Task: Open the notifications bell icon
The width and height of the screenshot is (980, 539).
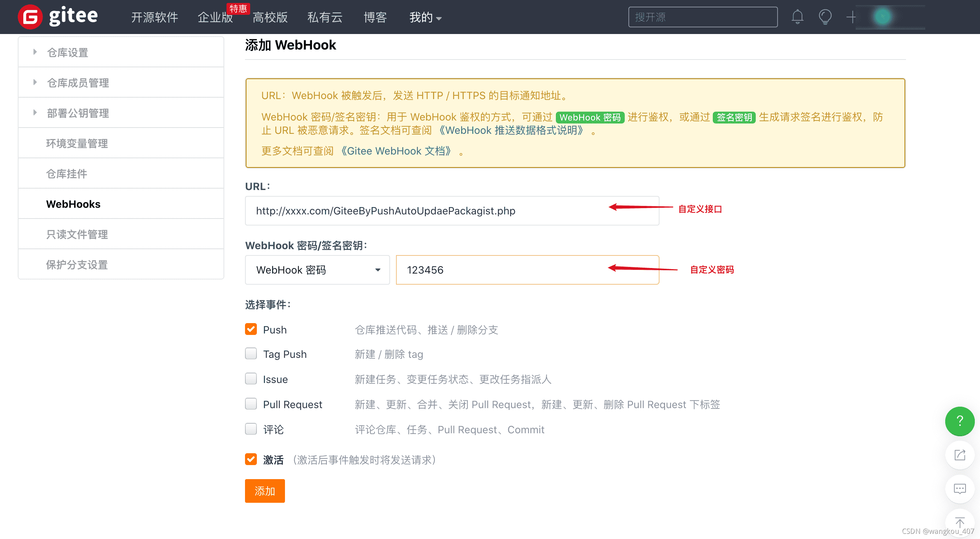Action: click(797, 17)
